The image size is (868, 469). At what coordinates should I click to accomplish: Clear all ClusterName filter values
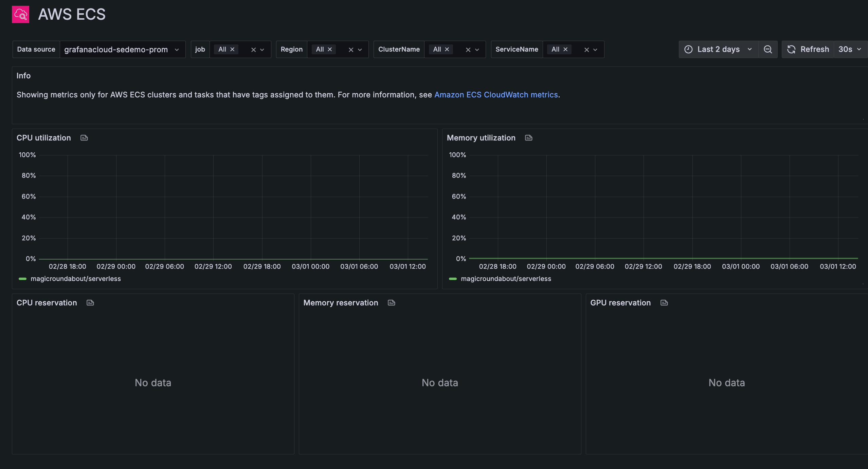pyautogui.click(x=468, y=50)
